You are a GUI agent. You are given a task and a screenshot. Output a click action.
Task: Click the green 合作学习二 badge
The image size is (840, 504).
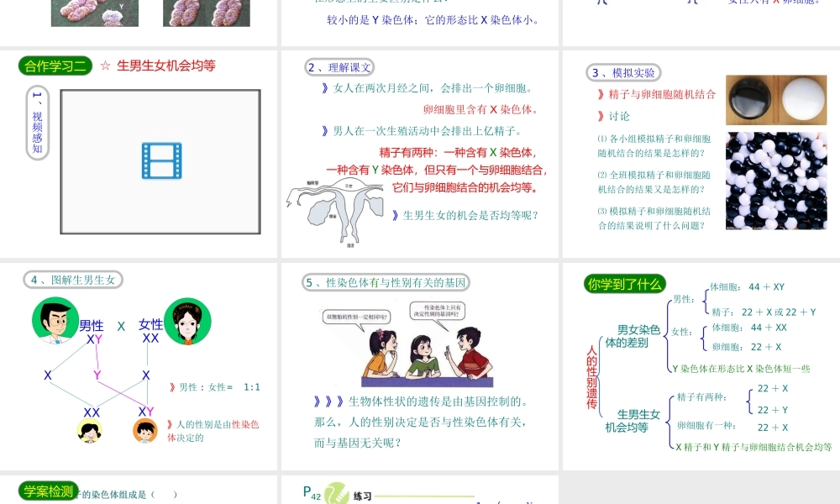click(55, 66)
